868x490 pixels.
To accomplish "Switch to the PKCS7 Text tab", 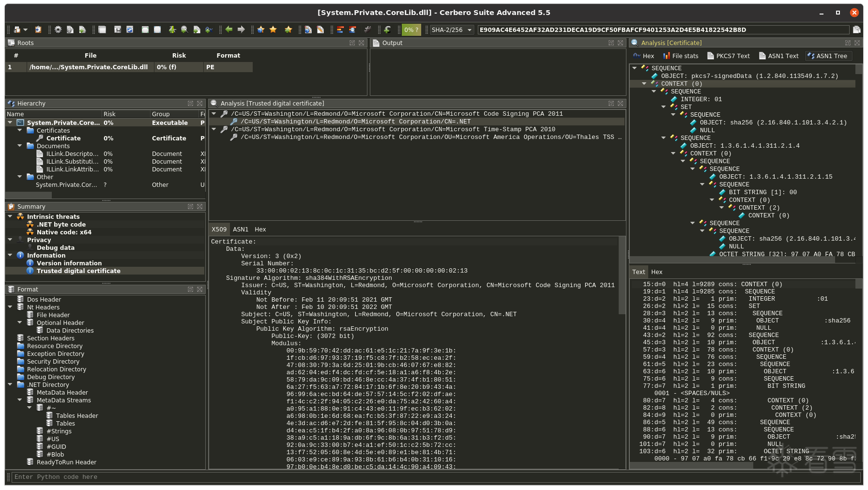I will pos(729,56).
